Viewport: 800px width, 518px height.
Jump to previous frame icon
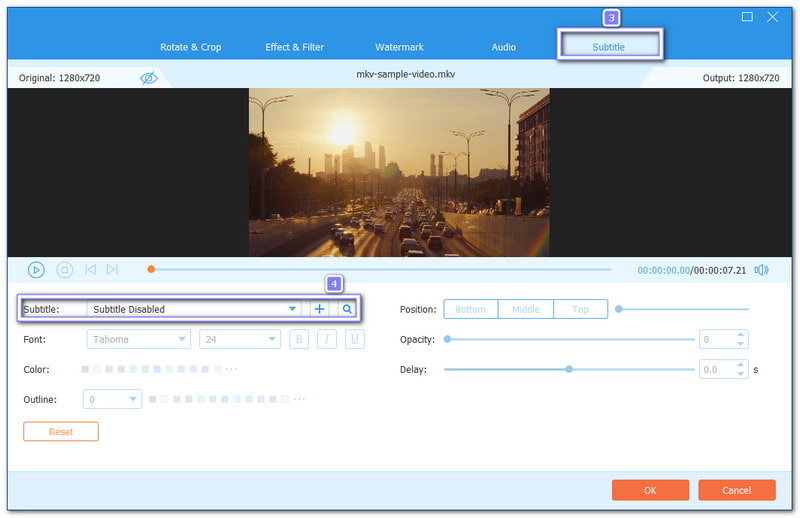pos(90,269)
